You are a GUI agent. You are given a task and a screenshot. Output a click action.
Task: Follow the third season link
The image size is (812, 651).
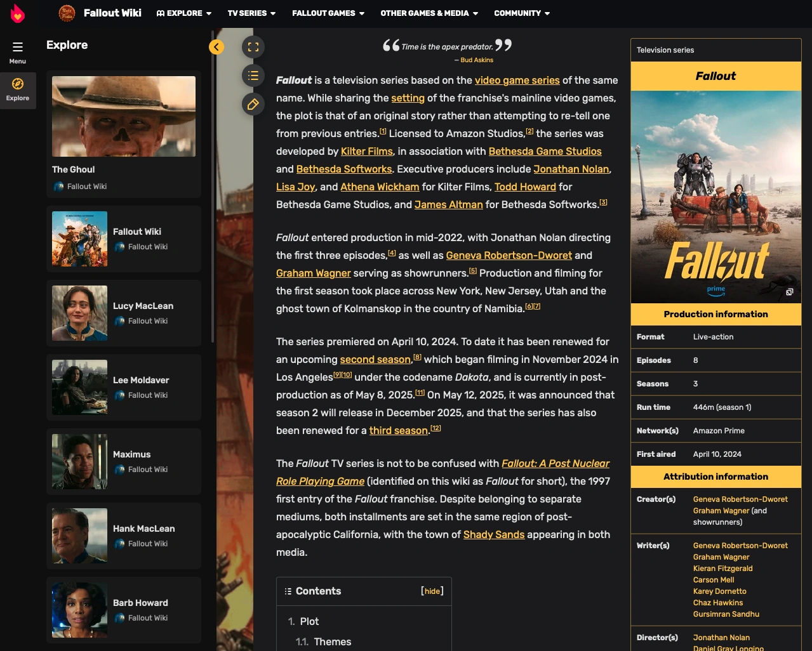pos(399,430)
